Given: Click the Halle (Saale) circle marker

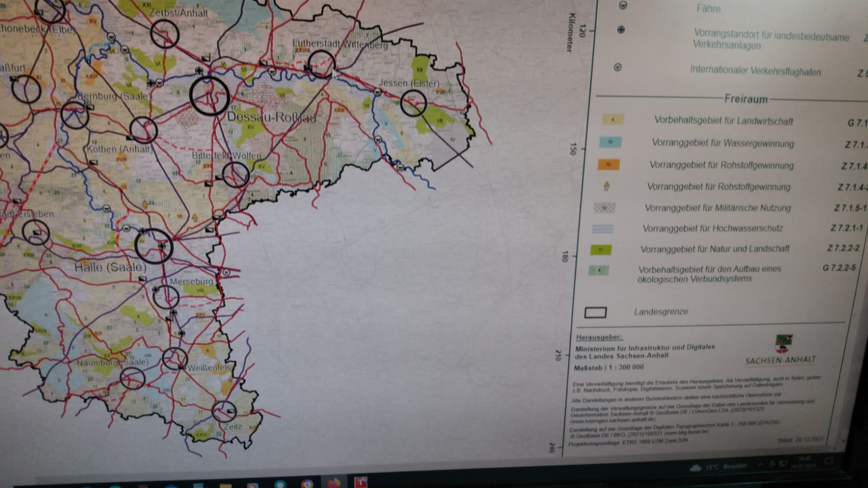Looking at the screenshot, I should click(x=154, y=246).
